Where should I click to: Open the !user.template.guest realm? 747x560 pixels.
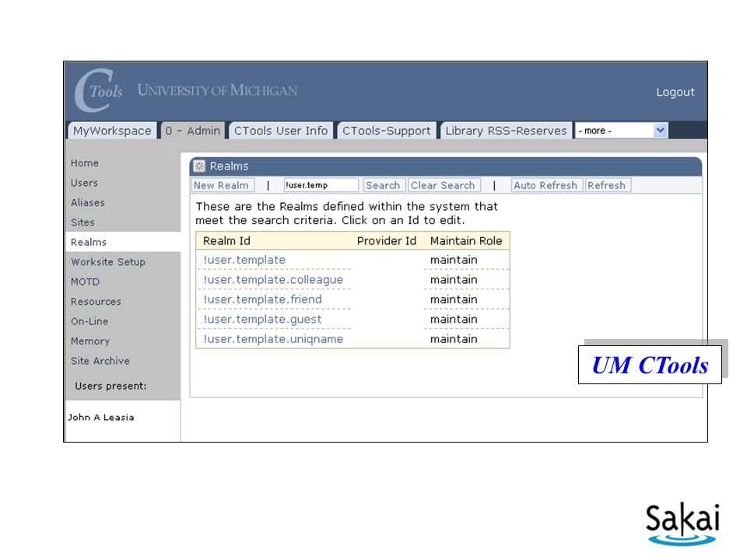click(262, 320)
